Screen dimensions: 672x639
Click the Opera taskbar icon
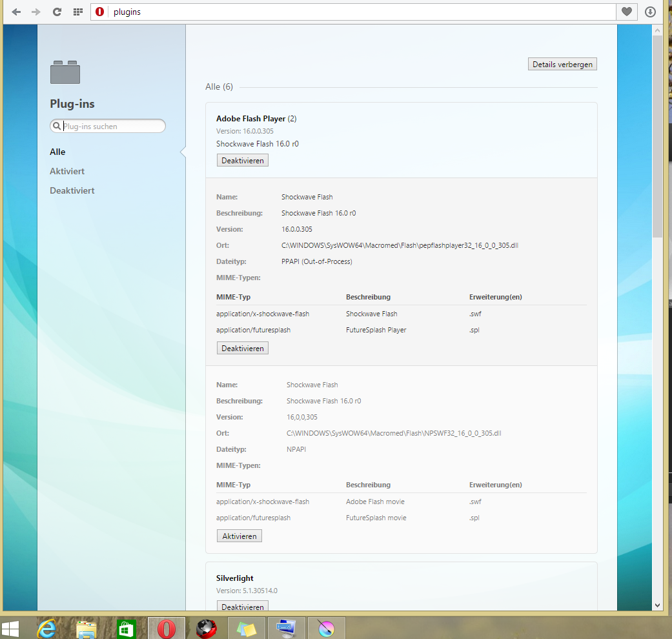pos(167,628)
